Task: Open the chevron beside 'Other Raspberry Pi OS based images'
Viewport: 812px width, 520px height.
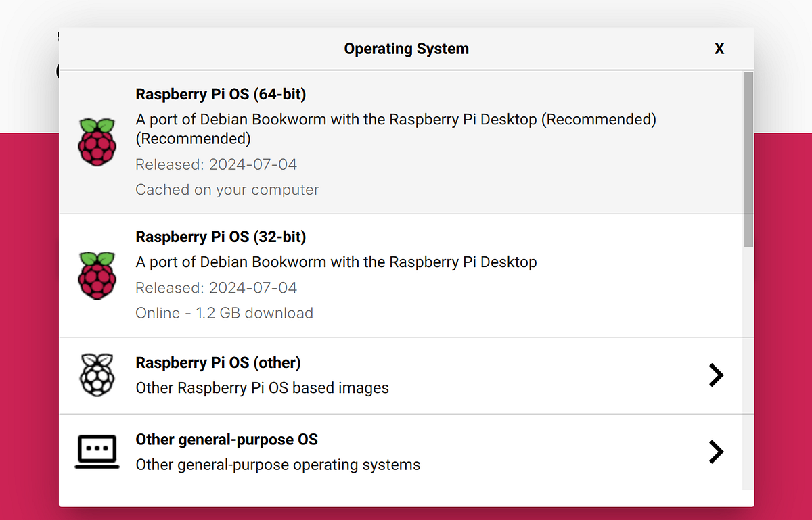Action: (x=716, y=375)
